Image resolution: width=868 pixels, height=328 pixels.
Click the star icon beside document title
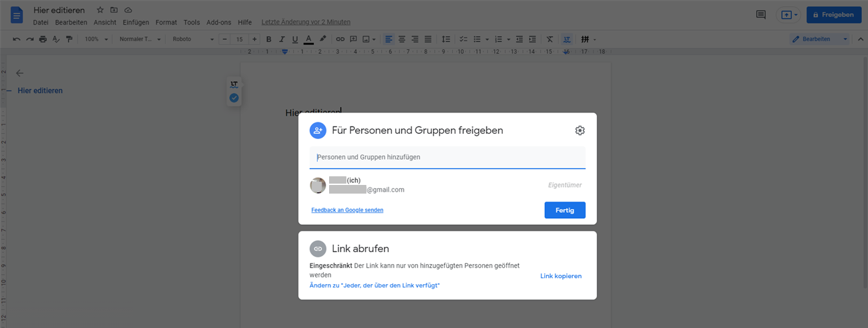100,10
